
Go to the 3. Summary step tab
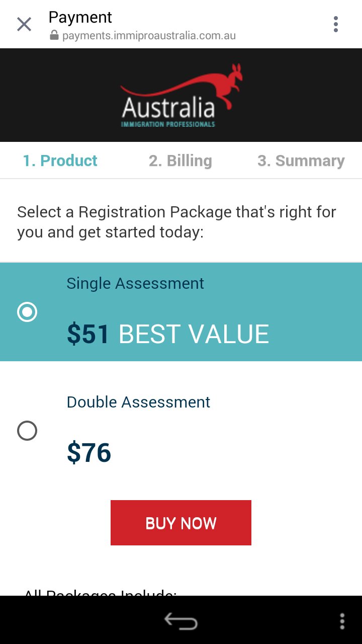pyautogui.click(x=301, y=161)
